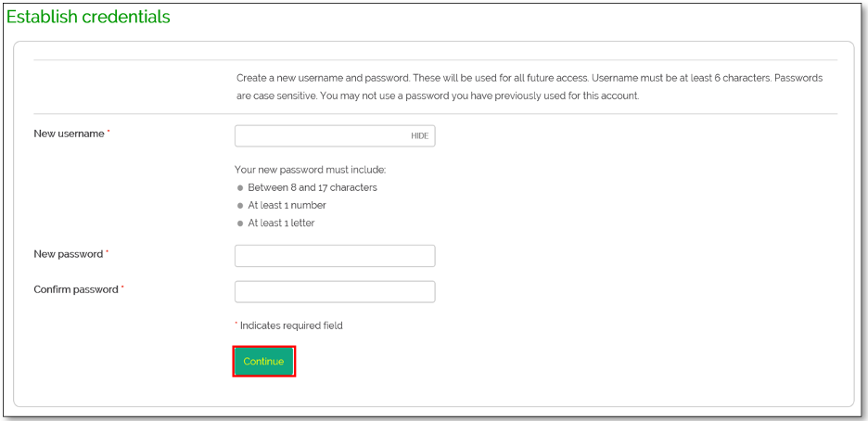Click the 'Between 8 and 17 characters' text
This screenshot has width=868, height=421.
(312, 187)
